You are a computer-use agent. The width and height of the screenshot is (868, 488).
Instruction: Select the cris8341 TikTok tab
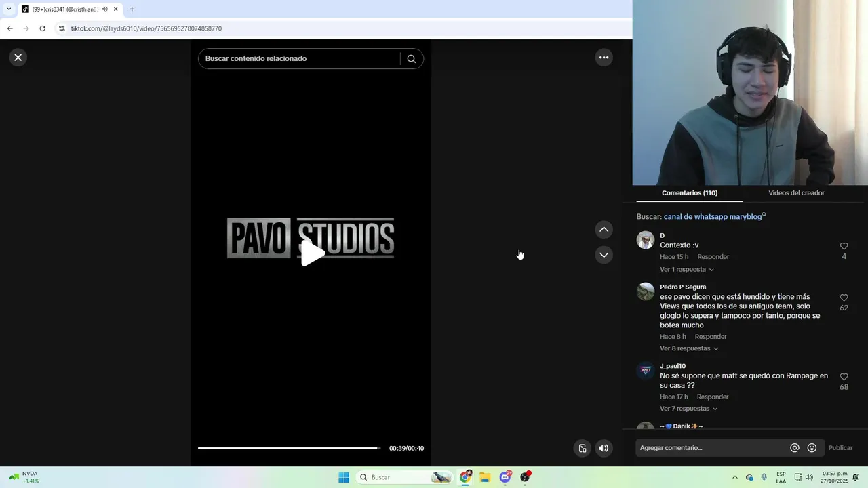(64, 9)
